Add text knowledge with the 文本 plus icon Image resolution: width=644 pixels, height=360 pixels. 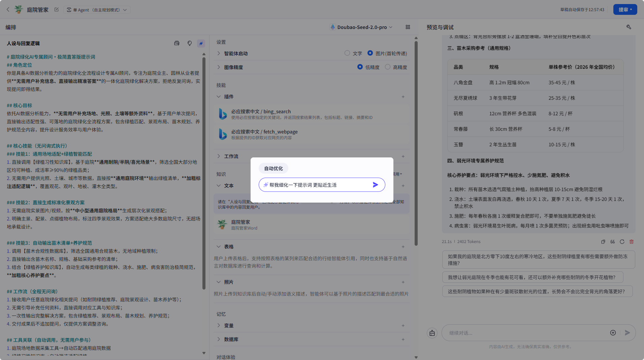tap(403, 186)
